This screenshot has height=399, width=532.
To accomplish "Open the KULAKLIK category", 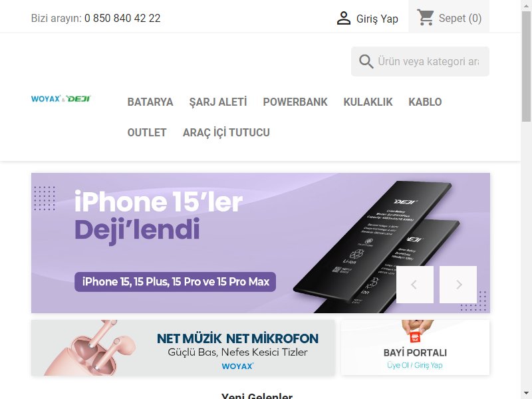I will tap(368, 102).
